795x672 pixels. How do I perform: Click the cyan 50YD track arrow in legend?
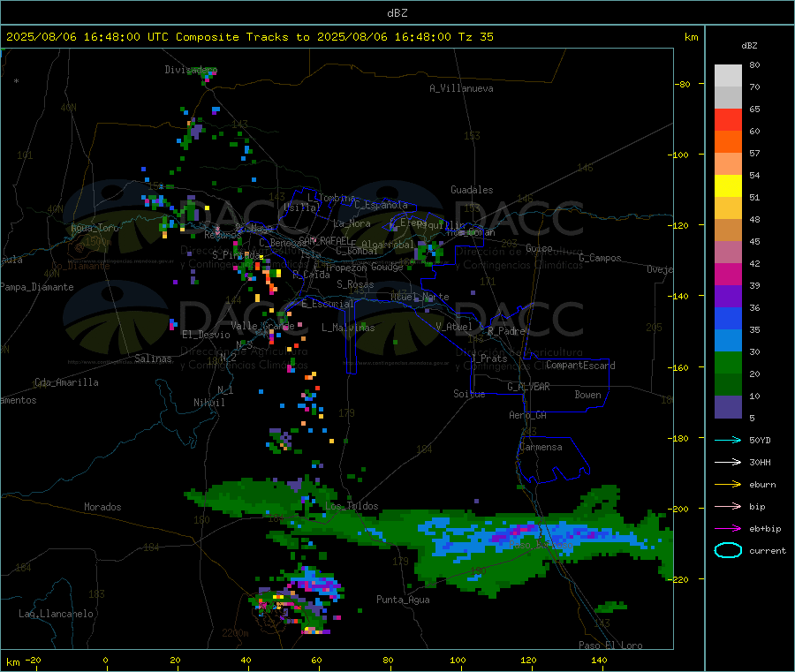click(x=728, y=440)
